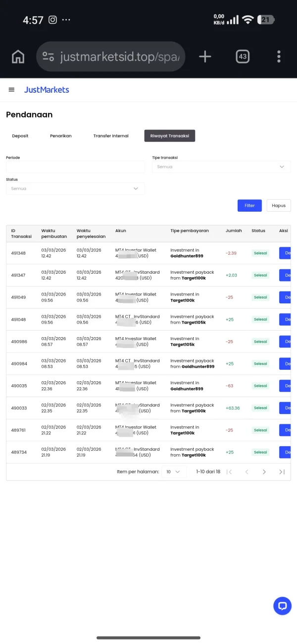Change the items per halaman dropdown
297x644 pixels.
click(174, 472)
